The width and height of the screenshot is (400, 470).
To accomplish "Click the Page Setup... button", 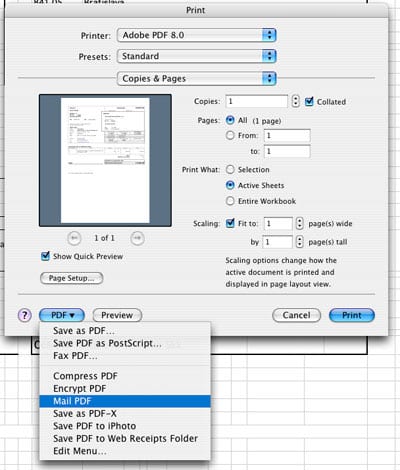I will pyautogui.click(x=72, y=278).
